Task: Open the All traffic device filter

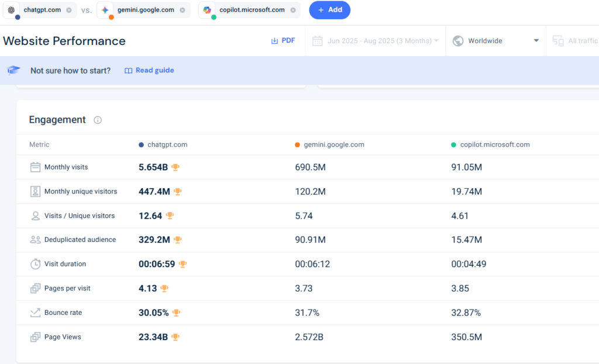Action: click(x=576, y=41)
